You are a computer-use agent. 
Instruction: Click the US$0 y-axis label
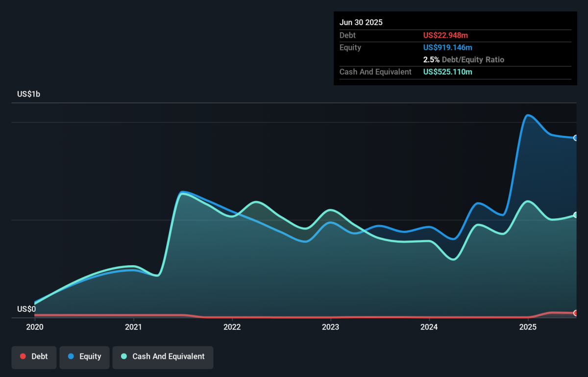point(26,309)
